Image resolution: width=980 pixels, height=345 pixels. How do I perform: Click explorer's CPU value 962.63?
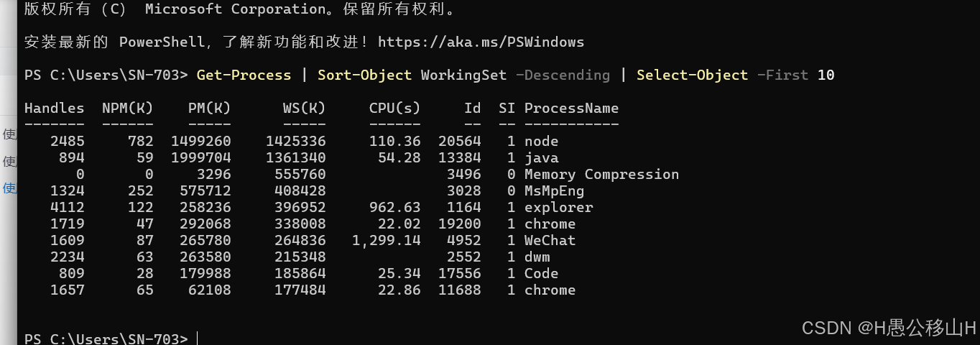[395, 207]
